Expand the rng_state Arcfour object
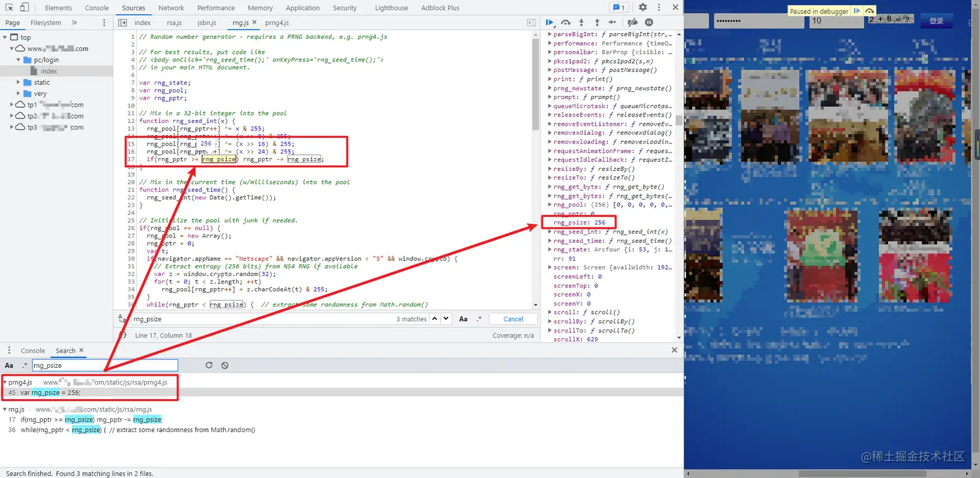Viewport: 980px width, 478px height. (x=550, y=249)
